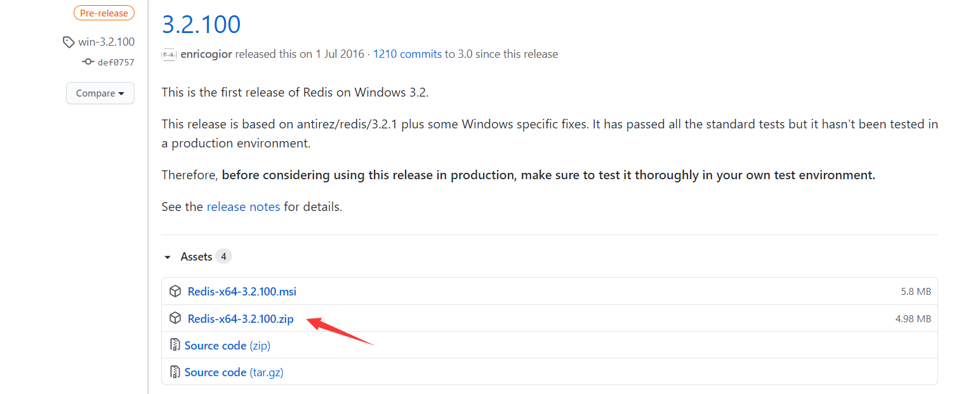The height and width of the screenshot is (394, 980).
Task: Click the archive icon beside Source code (zip)
Action: [175, 344]
